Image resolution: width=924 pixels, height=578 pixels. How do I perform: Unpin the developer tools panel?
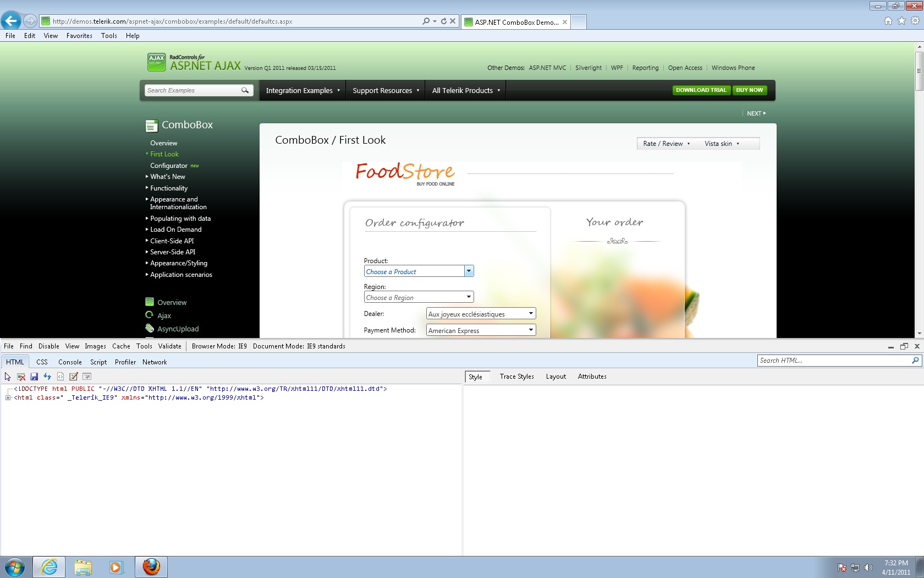click(904, 346)
